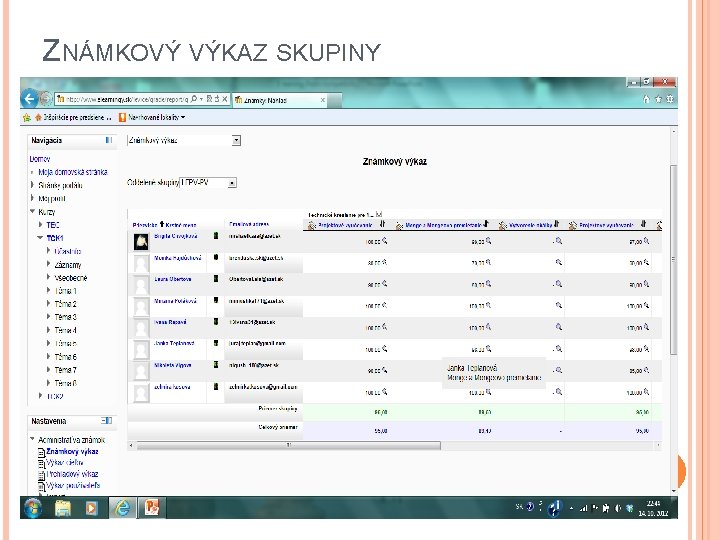Click the favorites bar star icon

[x=27, y=118]
